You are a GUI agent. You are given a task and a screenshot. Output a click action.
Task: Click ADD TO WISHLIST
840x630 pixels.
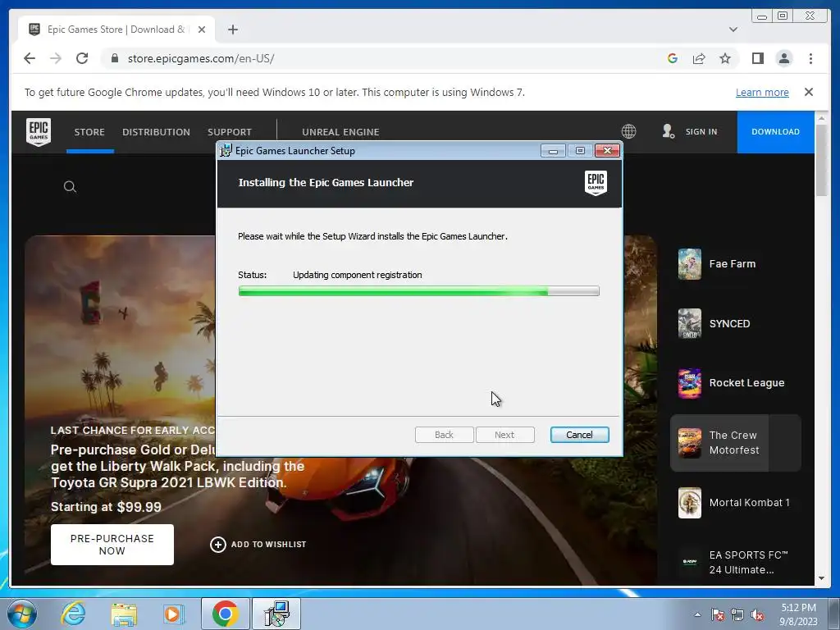coord(258,545)
